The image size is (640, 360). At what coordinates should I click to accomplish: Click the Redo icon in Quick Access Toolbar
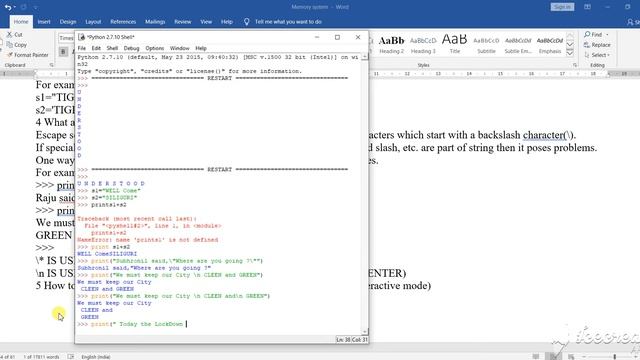pos(23,7)
